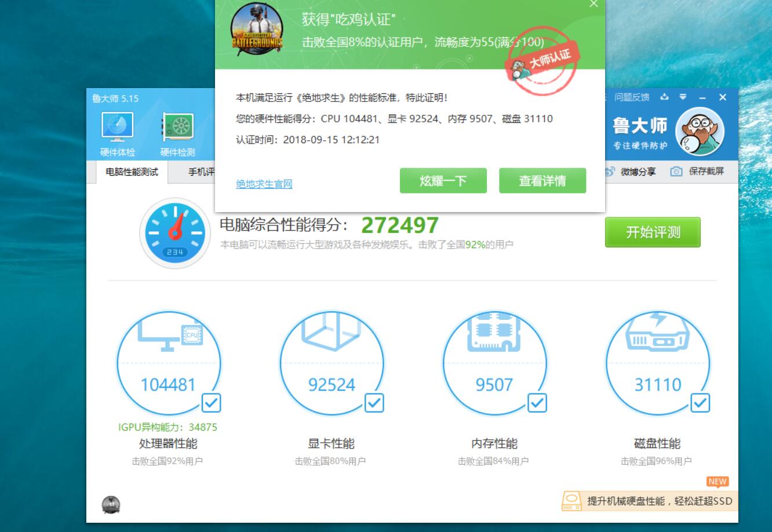
Task: Click the upload icon in the title bar
Action: [x=664, y=99]
